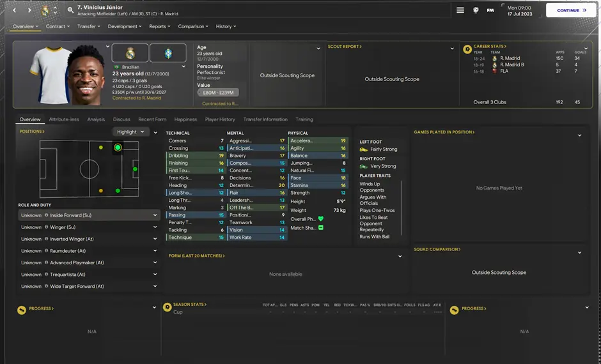
Task: Open the Scout Report link
Action: (345, 47)
